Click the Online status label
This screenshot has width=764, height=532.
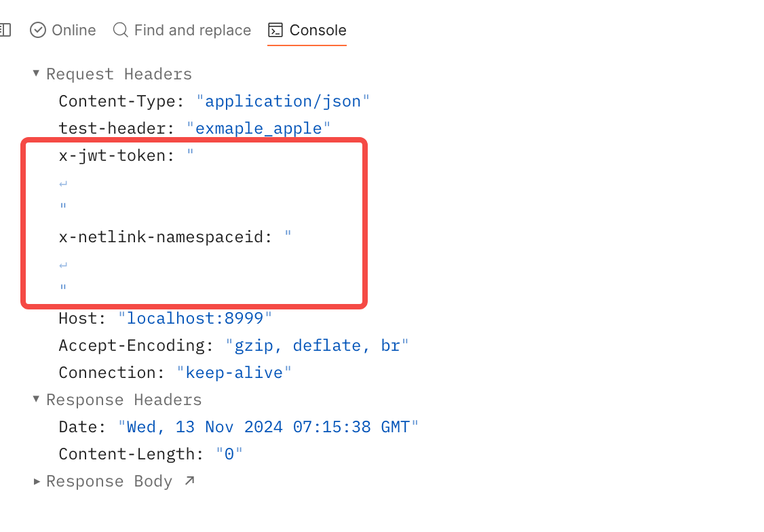73,30
